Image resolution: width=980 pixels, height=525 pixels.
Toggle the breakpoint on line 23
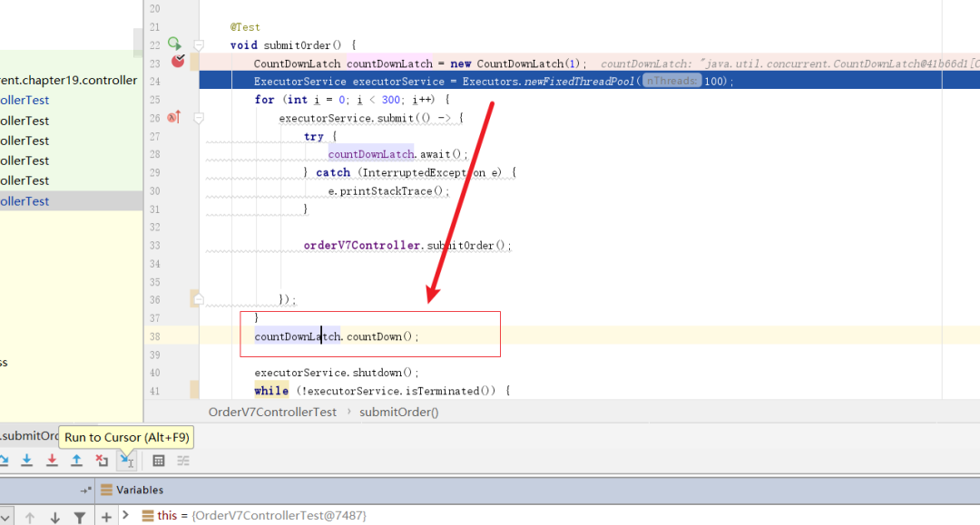(x=178, y=61)
